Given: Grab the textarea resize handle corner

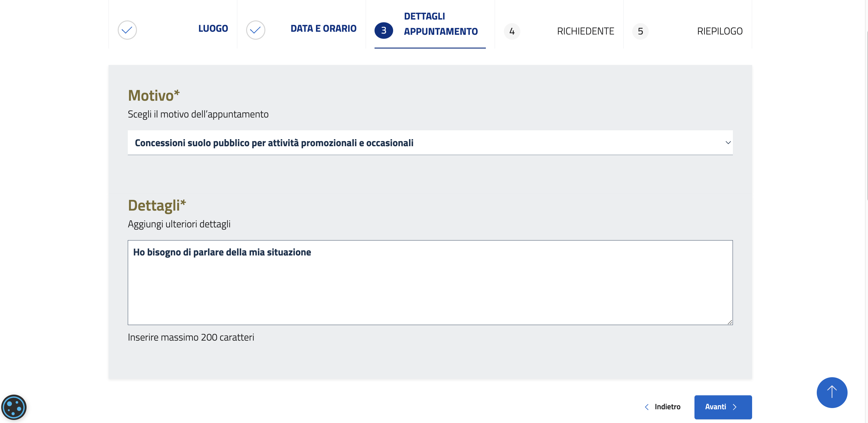Looking at the screenshot, I should pos(730,322).
